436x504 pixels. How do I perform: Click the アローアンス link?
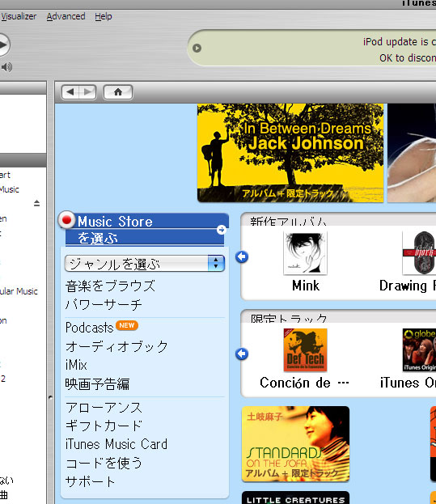click(104, 408)
